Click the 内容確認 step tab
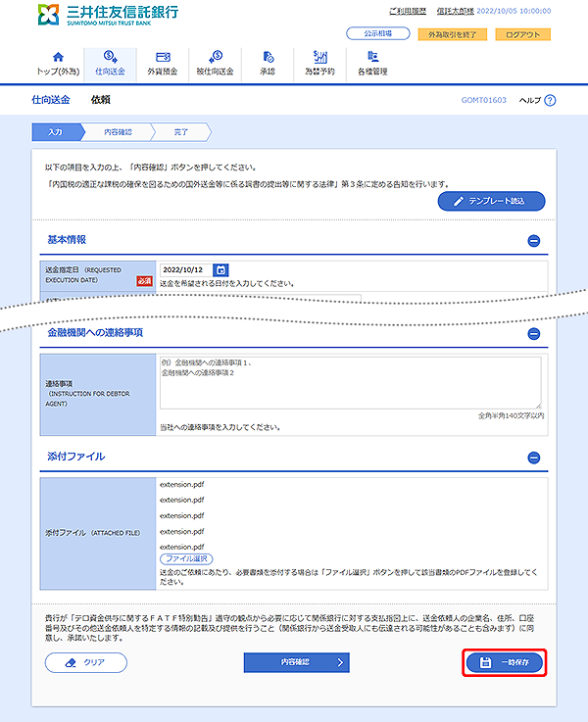This screenshot has height=722, width=588. click(118, 132)
